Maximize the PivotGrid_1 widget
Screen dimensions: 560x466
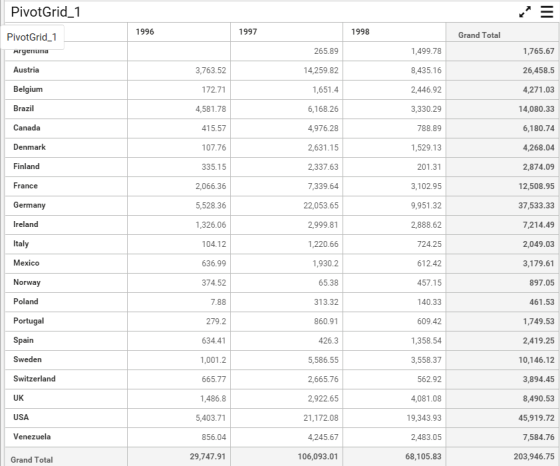525,12
